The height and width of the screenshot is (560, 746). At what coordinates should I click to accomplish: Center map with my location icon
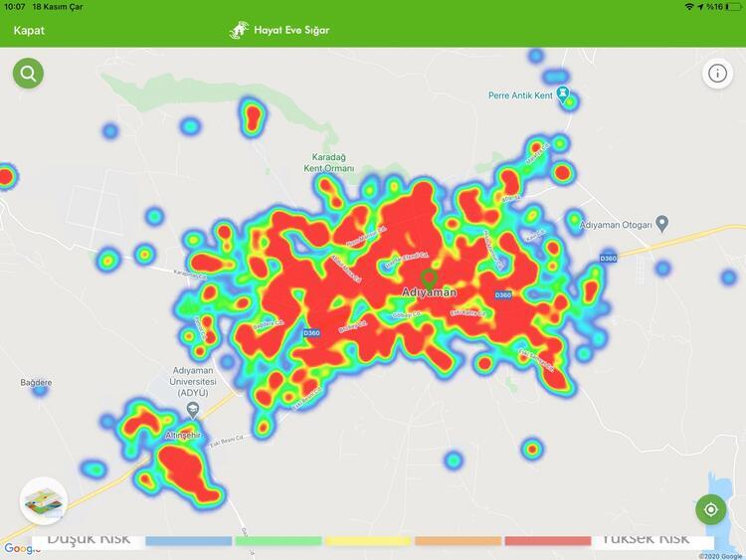[710, 510]
